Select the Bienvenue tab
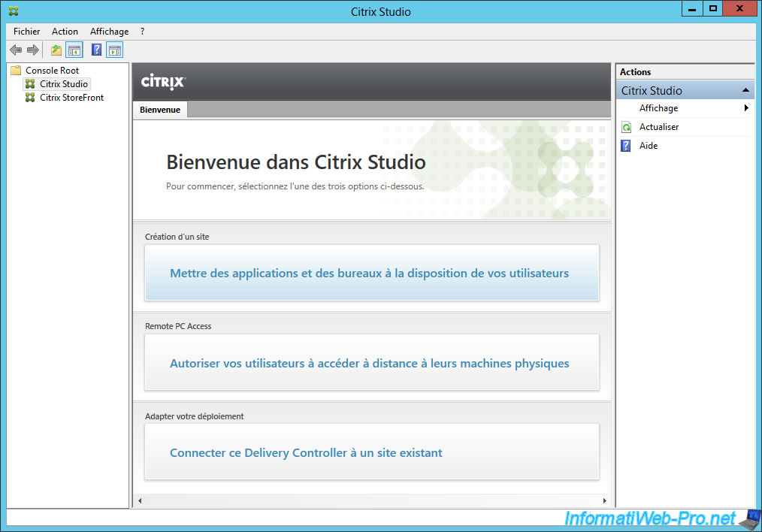 pos(160,110)
